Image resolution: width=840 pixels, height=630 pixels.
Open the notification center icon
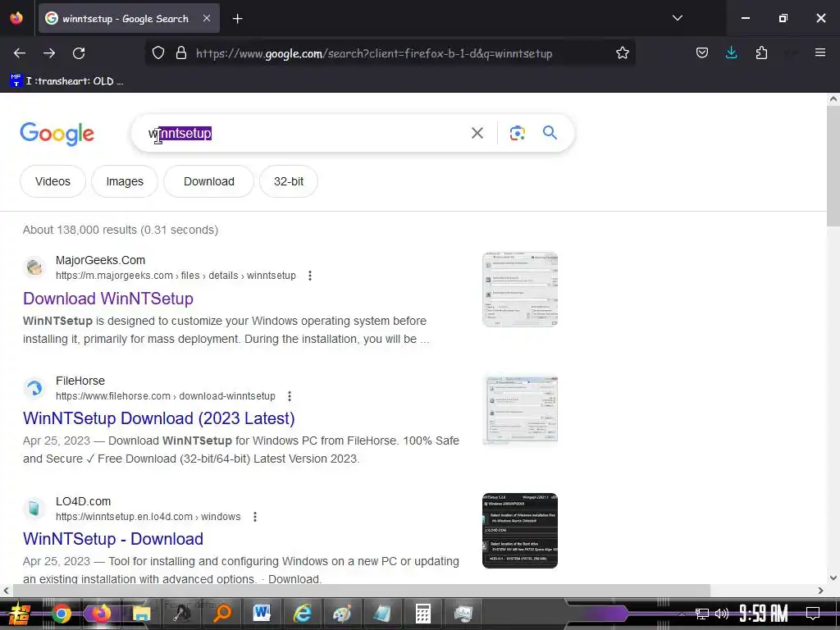[x=813, y=613]
